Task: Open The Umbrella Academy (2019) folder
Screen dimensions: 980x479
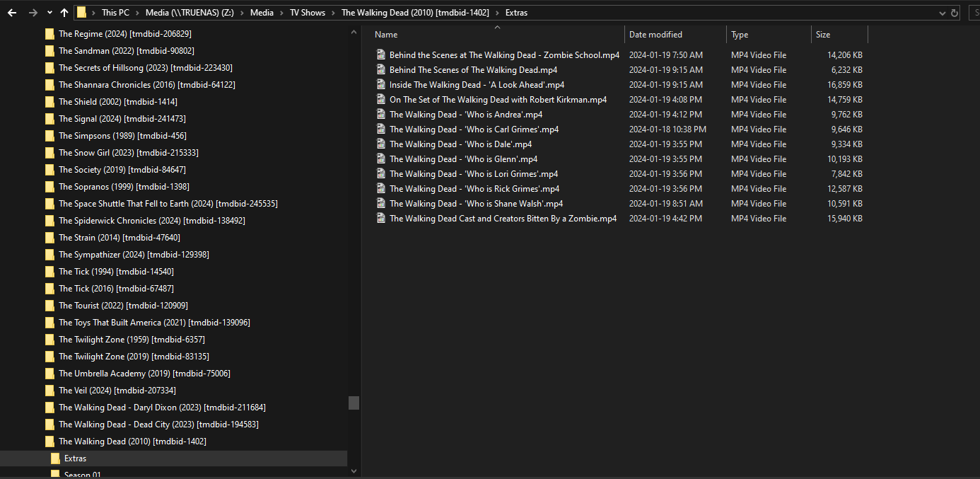Action: point(144,374)
